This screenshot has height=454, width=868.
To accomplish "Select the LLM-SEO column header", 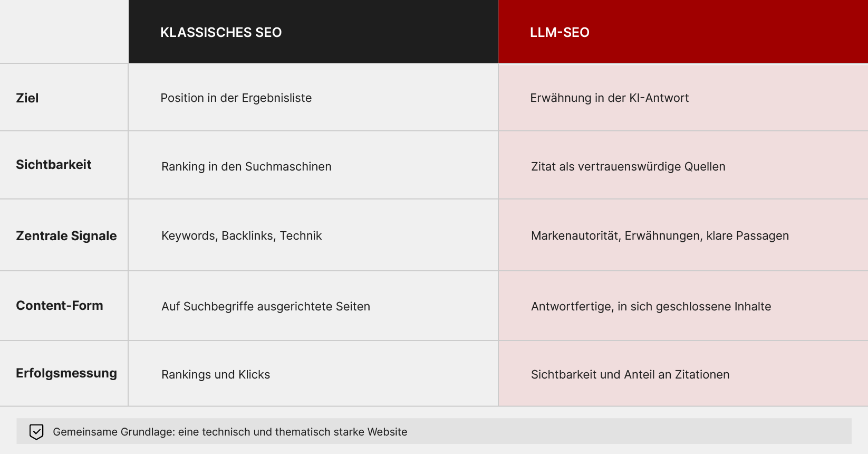I will pyautogui.click(x=683, y=32).
